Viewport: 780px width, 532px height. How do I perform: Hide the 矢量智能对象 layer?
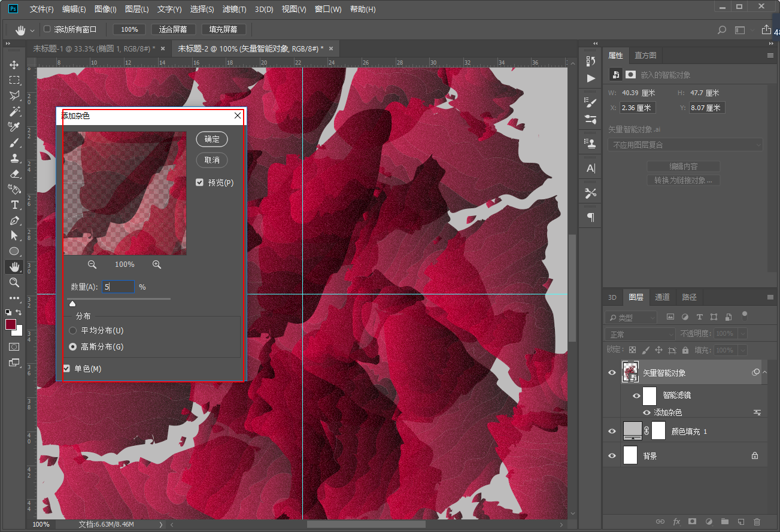612,372
